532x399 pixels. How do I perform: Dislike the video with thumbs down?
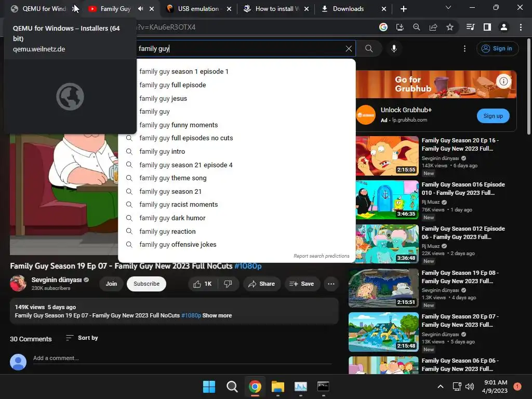pos(228,284)
